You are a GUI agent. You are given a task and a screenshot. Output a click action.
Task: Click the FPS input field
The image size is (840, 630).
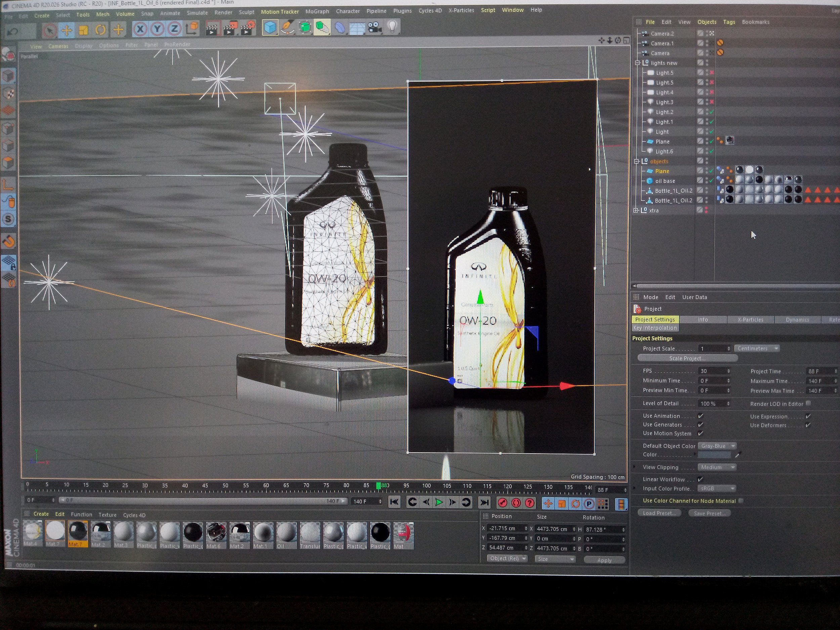(x=714, y=371)
